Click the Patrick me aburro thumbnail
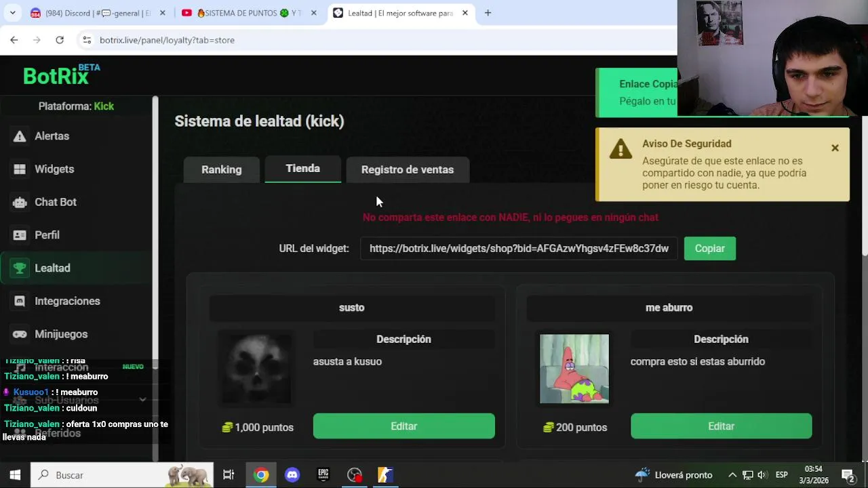 pyautogui.click(x=574, y=369)
